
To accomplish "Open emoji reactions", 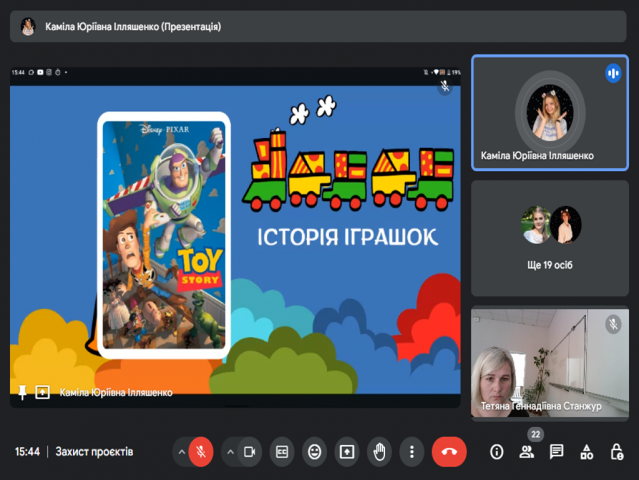I will (314, 451).
